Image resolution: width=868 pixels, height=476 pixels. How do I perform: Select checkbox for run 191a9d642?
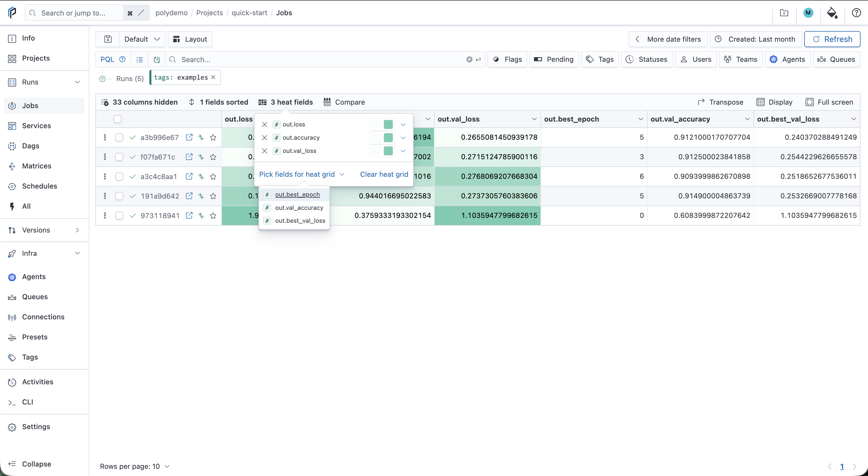point(119,196)
